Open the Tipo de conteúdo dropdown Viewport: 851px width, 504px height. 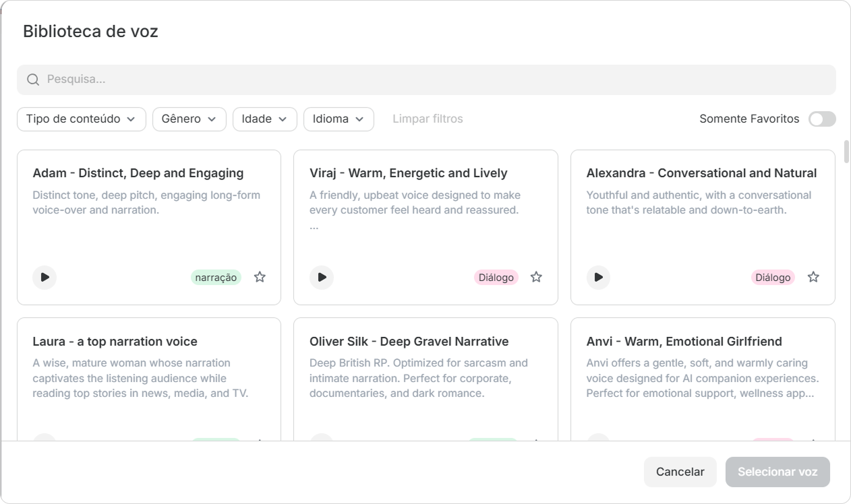82,119
